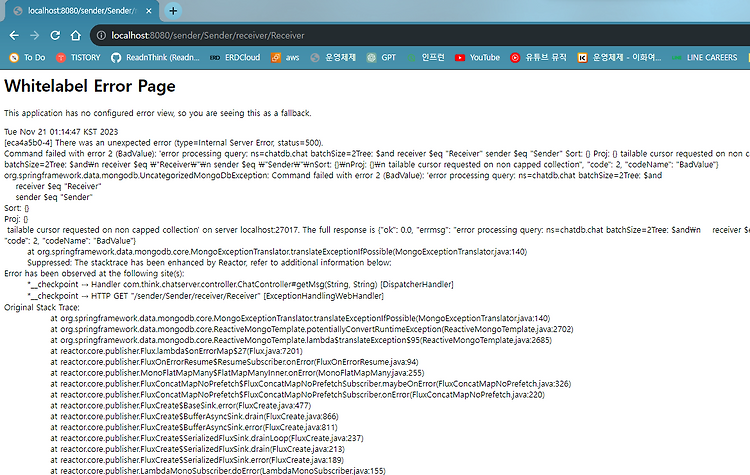Click the address bar URL field

[x=421, y=35]
